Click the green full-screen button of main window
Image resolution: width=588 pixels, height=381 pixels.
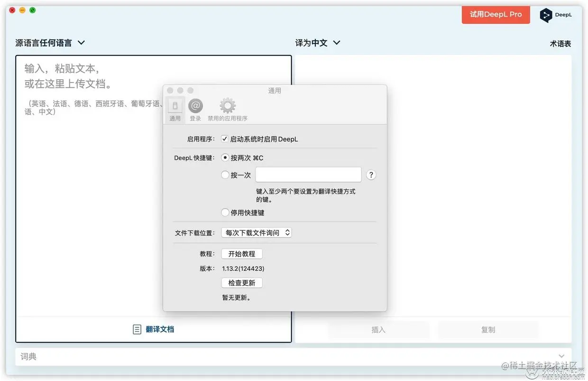click(x=33, y=10)
